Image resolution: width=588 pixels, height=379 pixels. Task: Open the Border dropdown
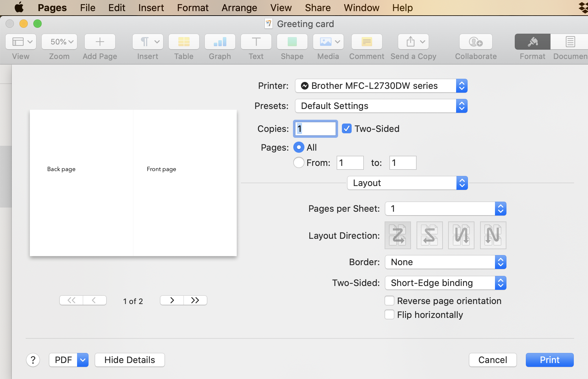[446, 262]
